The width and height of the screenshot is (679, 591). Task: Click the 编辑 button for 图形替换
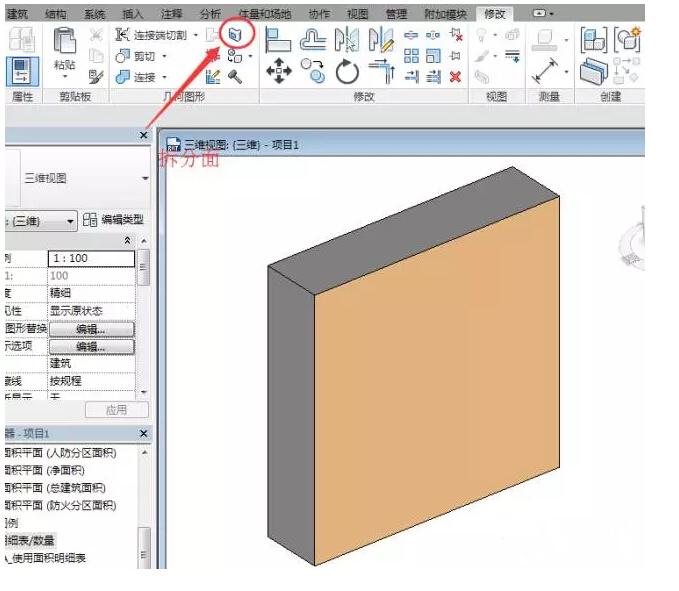91,329
